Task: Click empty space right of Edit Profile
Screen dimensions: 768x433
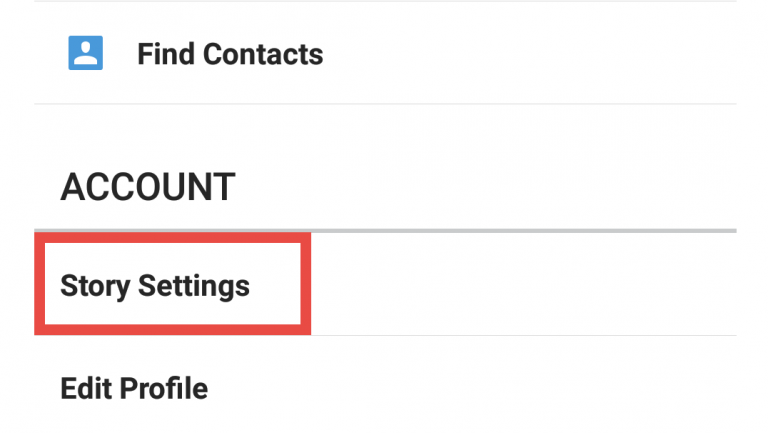Action: [470, 387]
